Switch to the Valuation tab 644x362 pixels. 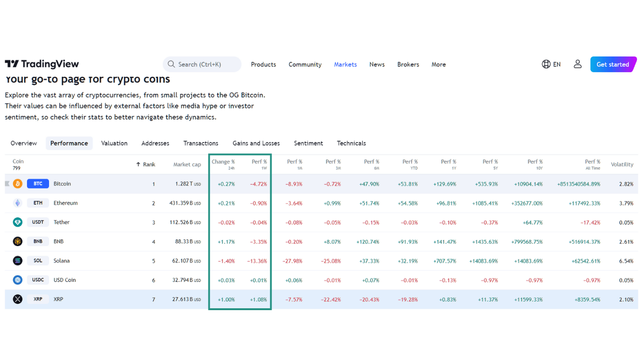[x=114, y=143]
